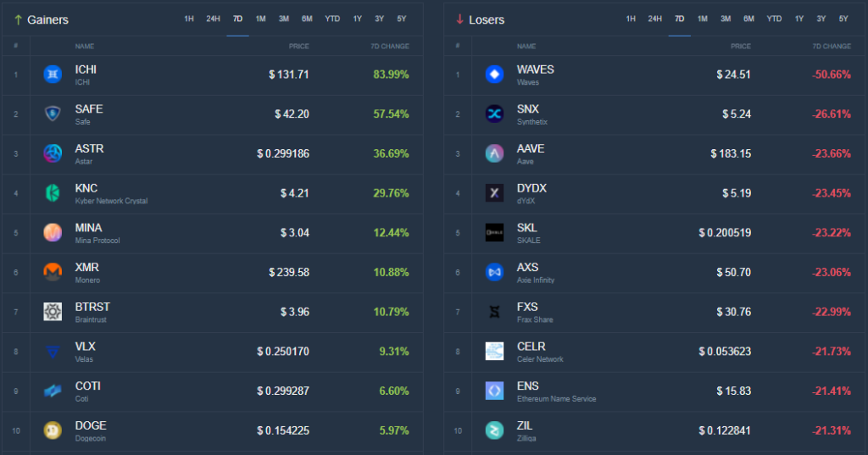Screen dimensions: 868x455
Task: Select 1M timeframe in Losers panel
Action: [x=703, y=19]
